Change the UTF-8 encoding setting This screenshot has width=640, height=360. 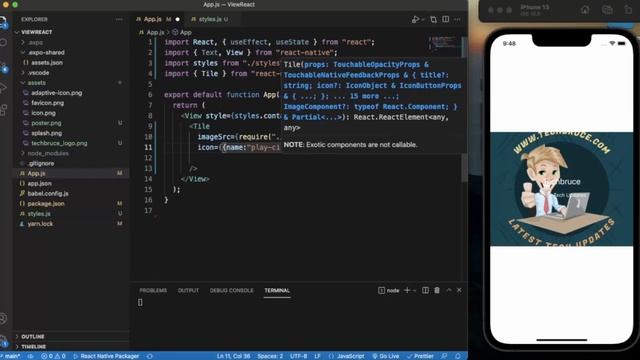tap(298, 356)
